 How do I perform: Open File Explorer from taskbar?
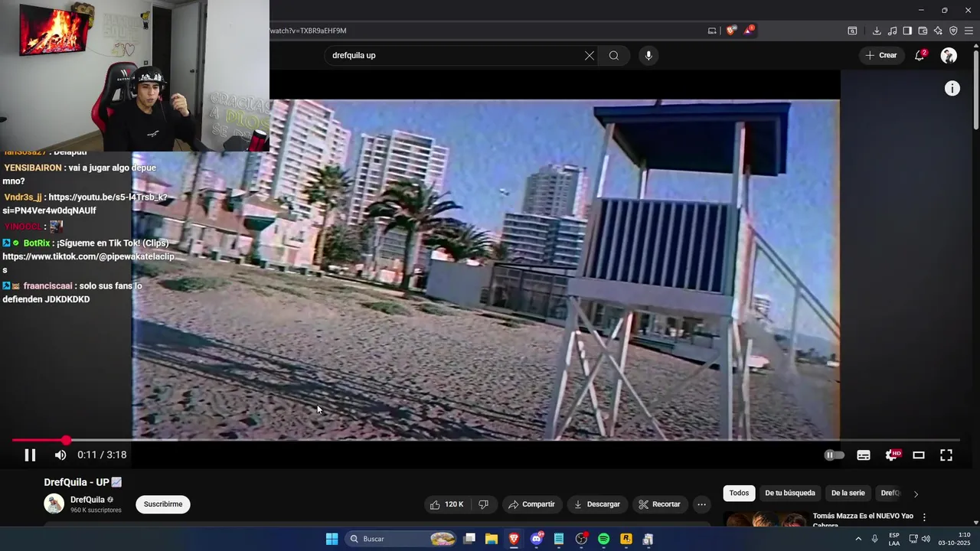492,539
